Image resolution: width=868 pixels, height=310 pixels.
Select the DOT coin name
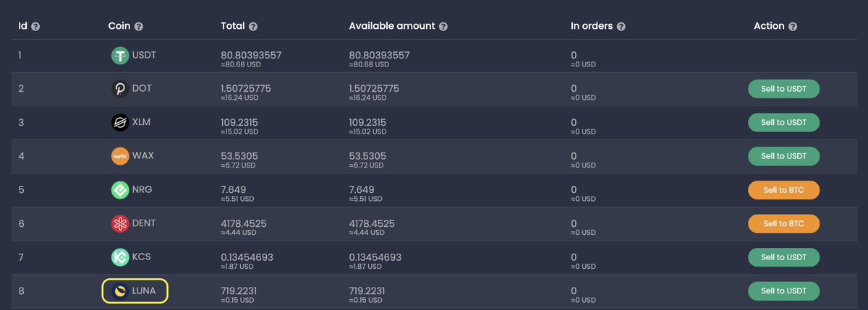(x=143, y=89)
